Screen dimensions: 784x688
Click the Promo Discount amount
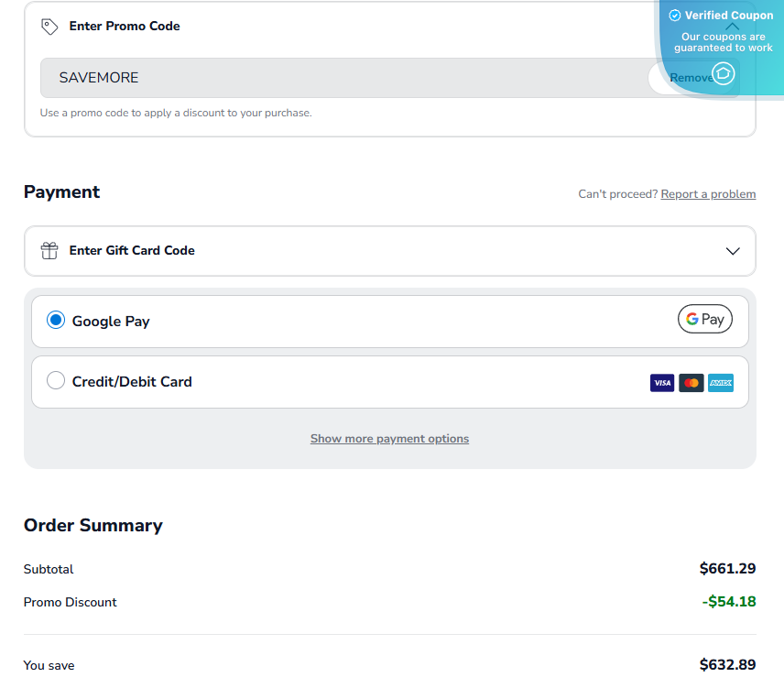[728, 602]
